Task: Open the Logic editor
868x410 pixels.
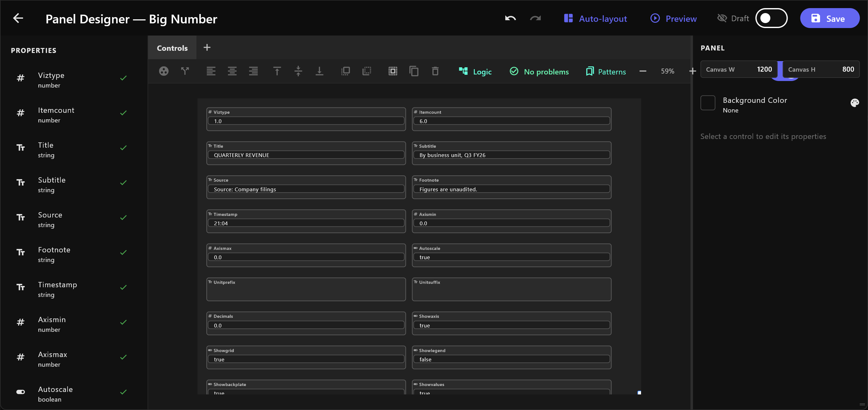Action: (x=475, y=71)
